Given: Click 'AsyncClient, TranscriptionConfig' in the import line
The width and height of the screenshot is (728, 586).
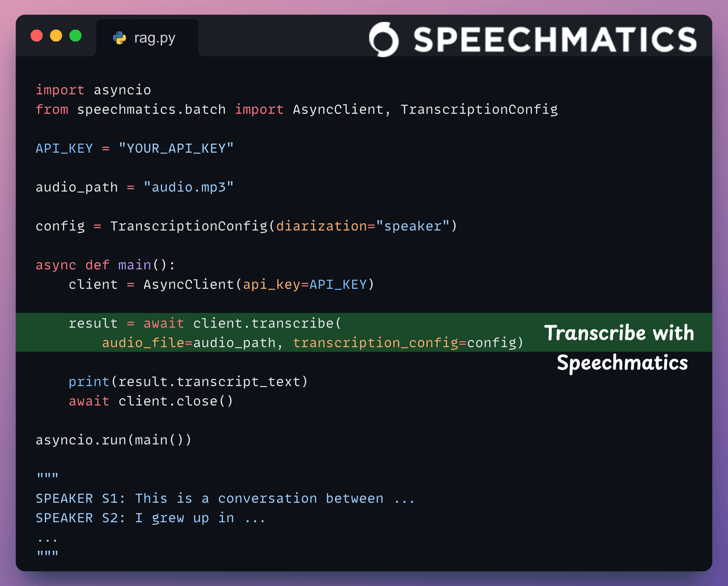Looking at the screenshot, I should click(x=425, y=109).
